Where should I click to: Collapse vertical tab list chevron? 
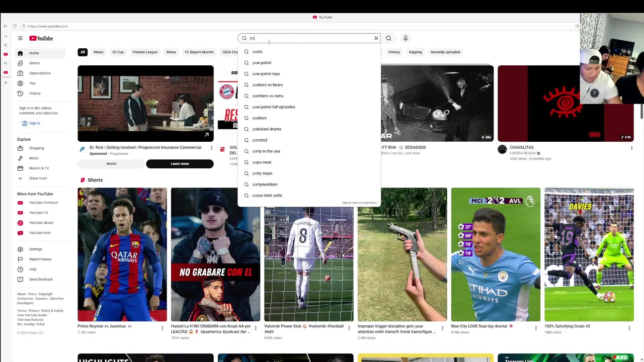(6, 36)
